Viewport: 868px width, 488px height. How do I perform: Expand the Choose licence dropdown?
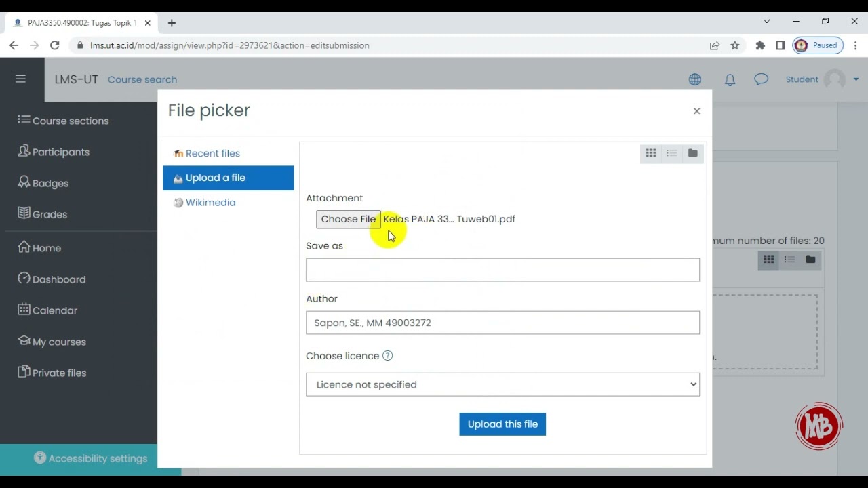[x=502, y=384]
